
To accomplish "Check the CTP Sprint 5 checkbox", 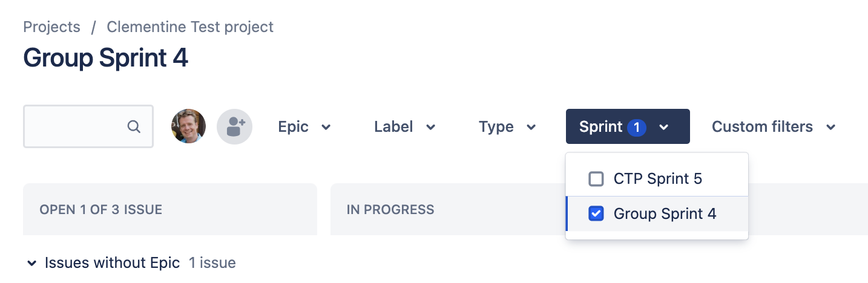I will coord(596,179).
